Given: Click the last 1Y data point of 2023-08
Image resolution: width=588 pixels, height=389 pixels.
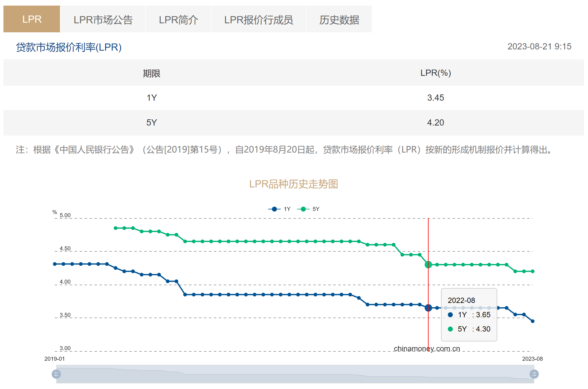Looking at the screenshot, I should (x=533, y=321).
